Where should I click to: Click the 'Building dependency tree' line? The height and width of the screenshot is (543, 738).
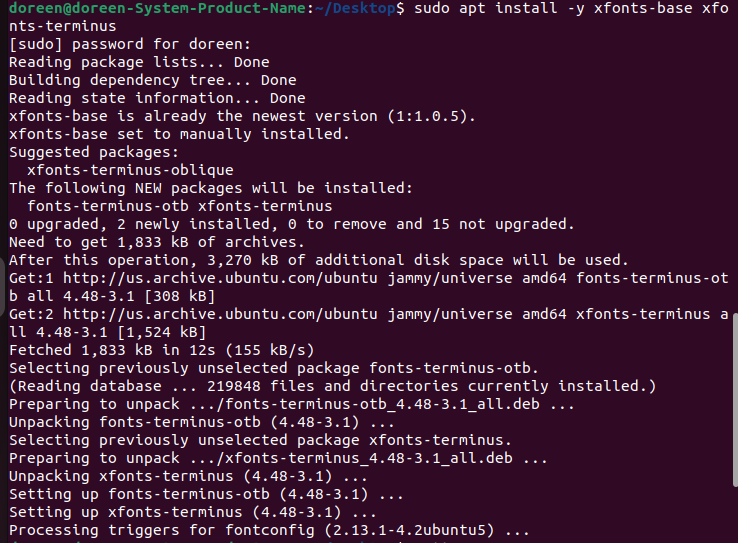tap(152, 80)
